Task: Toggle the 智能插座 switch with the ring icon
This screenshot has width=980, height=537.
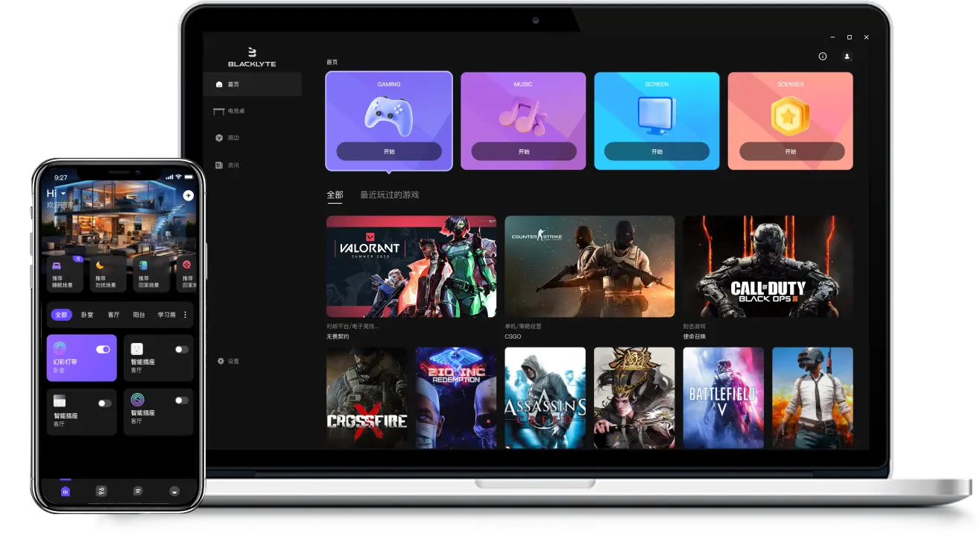Action: pos(181,401)
